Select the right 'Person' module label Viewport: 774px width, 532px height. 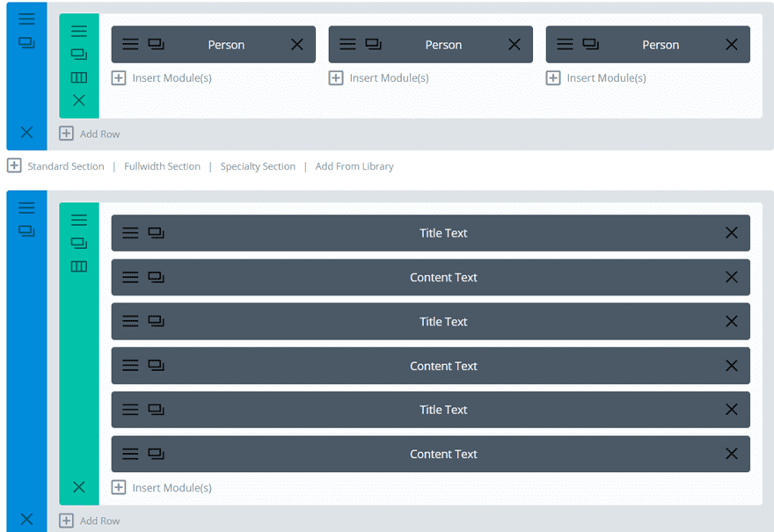(661, 45)
